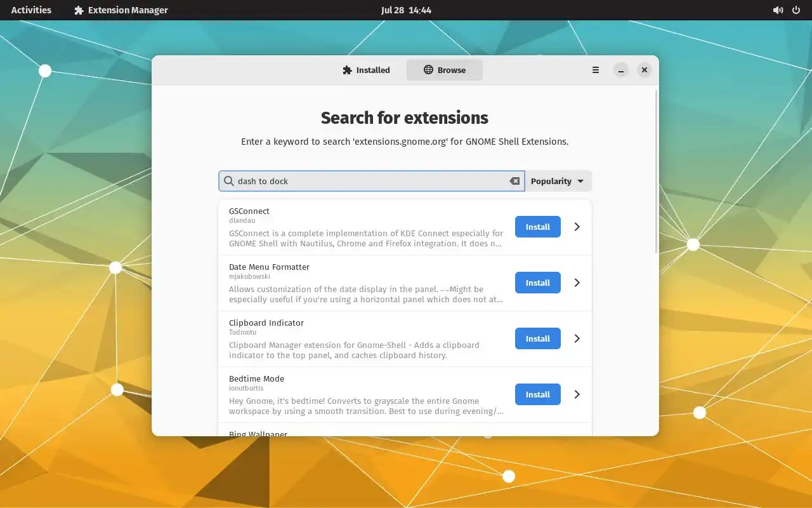Install the Date Menu Formatter extension
The width and height of the screenshot is (812, 508).
[538, 283]
